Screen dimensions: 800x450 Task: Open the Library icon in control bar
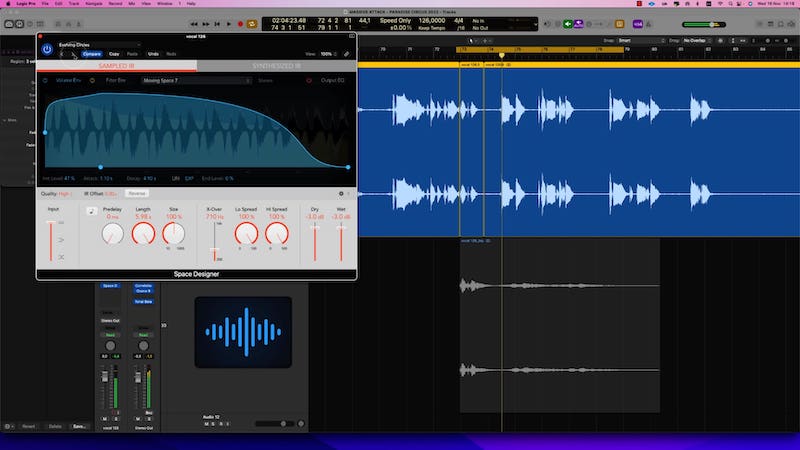9,24
